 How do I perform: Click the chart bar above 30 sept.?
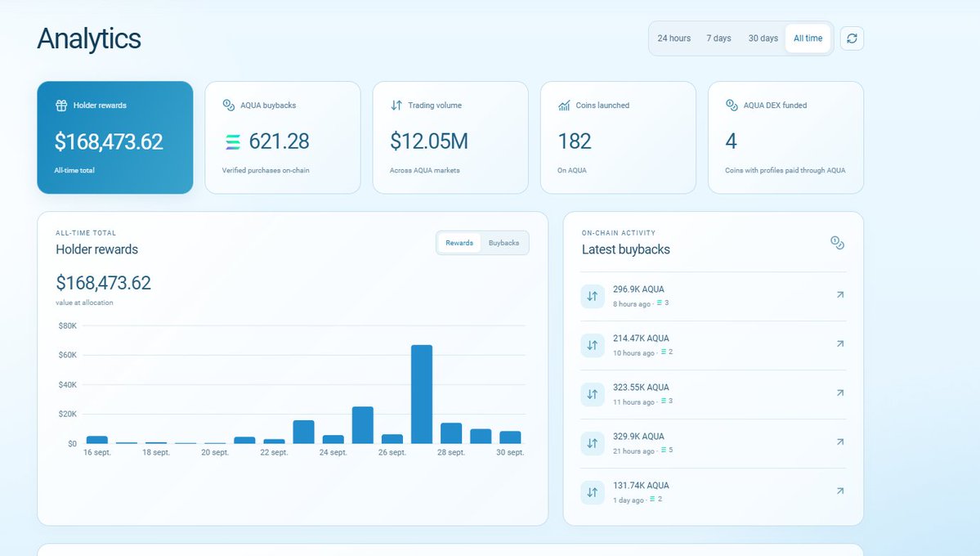point(510,437)
